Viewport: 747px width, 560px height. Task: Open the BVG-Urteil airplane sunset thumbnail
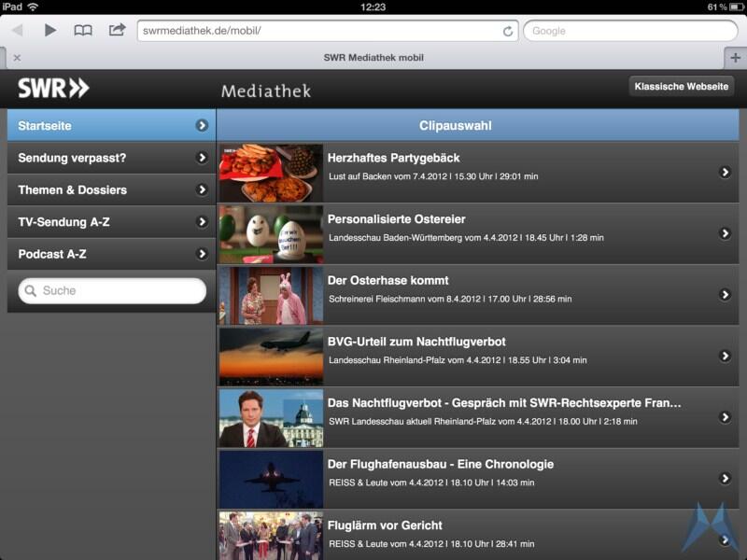click(271, 357)
